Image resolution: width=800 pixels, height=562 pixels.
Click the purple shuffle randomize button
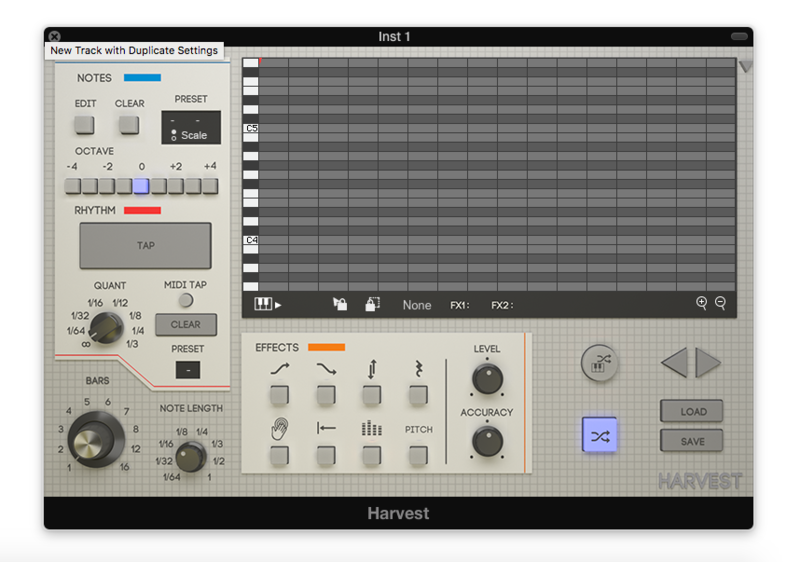(600, 435)
